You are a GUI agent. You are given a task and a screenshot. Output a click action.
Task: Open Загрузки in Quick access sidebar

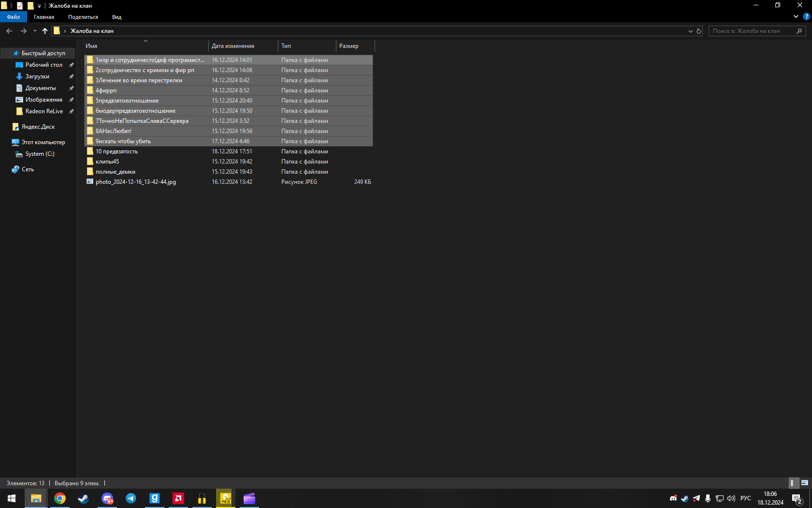pyautogui.click(x=37, y=76)
